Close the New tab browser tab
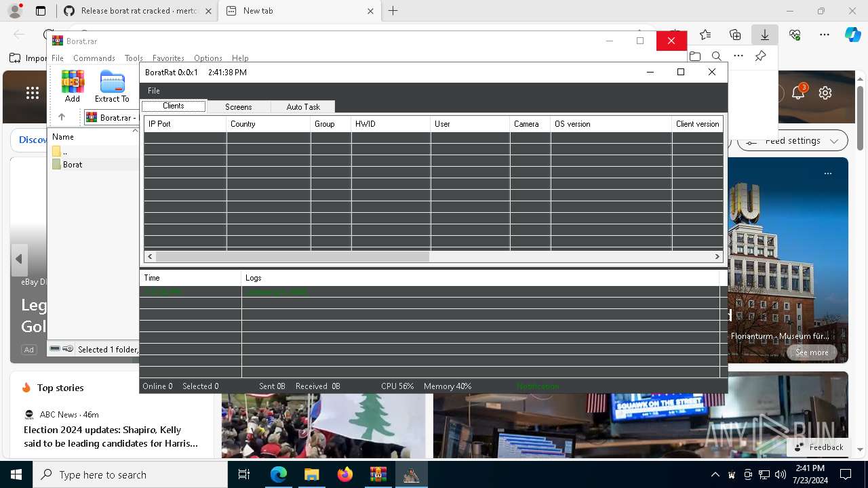Viewport: 868px width, 488px height. 371,11
